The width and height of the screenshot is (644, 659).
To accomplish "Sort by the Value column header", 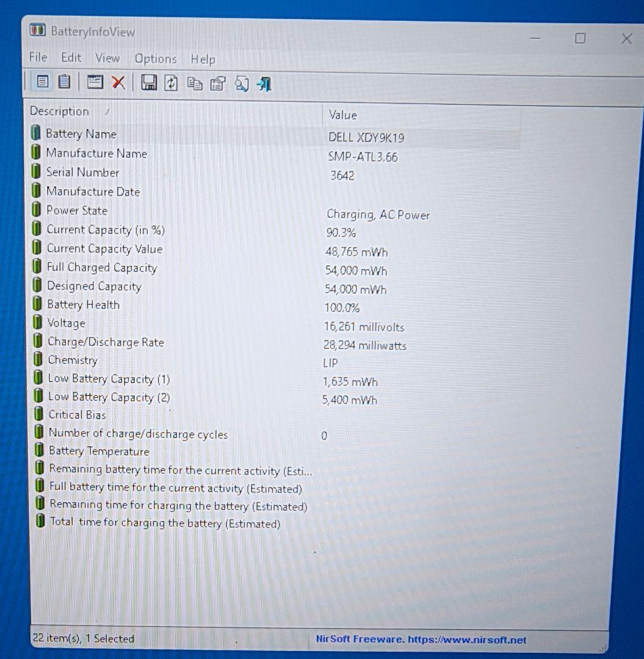I will point(342,115).
